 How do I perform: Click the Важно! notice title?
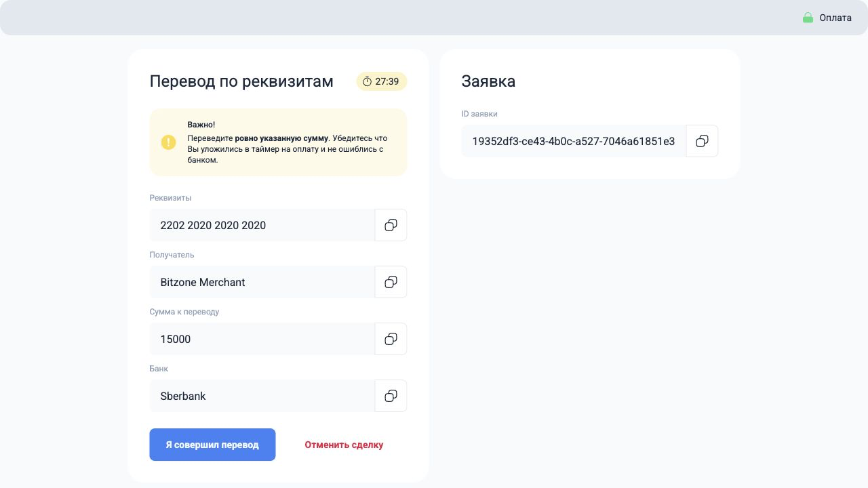point(201,125)
